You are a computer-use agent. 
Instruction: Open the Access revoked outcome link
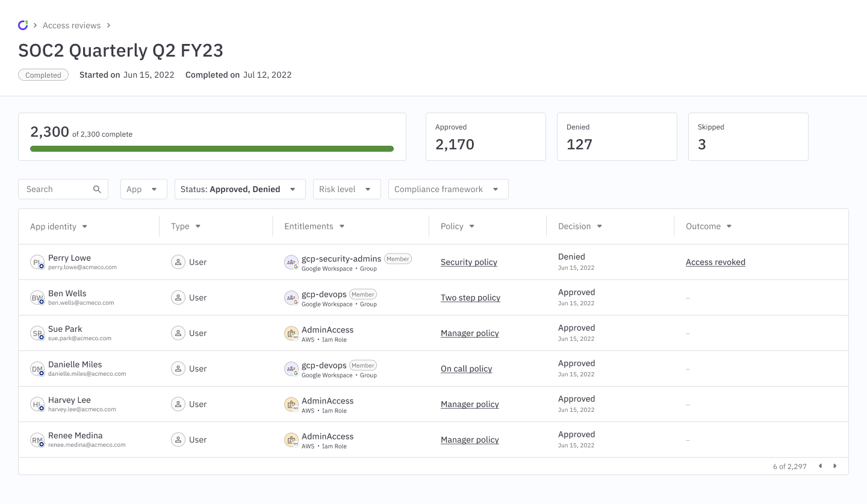pos(715,262)
